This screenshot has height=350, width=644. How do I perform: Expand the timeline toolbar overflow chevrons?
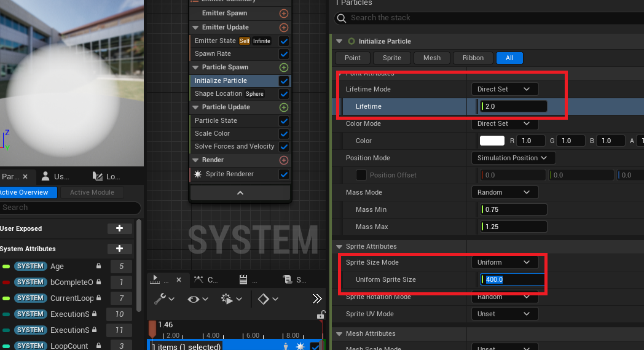(x=317, y=298)
